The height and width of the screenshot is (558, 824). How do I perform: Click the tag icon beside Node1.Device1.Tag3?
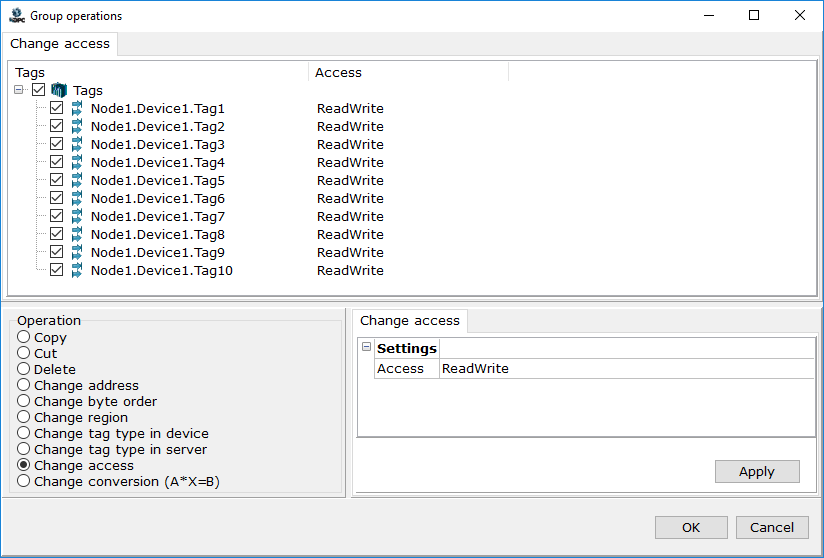pyautogui.click(x=77, y=144)
